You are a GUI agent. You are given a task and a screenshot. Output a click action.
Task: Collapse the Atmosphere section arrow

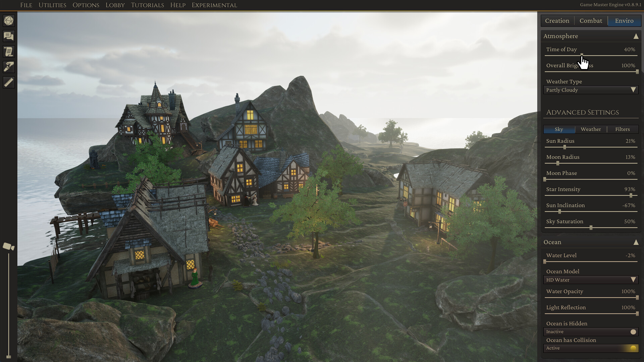click(636, 36)
